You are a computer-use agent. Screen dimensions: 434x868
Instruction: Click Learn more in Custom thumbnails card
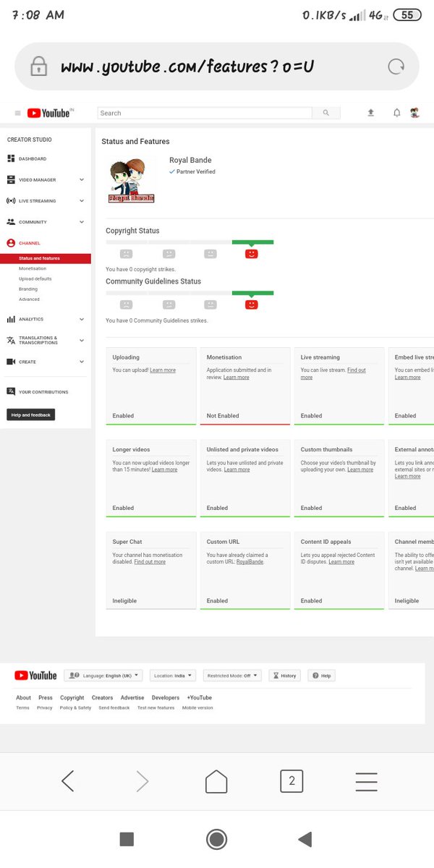pyautogui.click(x=360, y=469)
